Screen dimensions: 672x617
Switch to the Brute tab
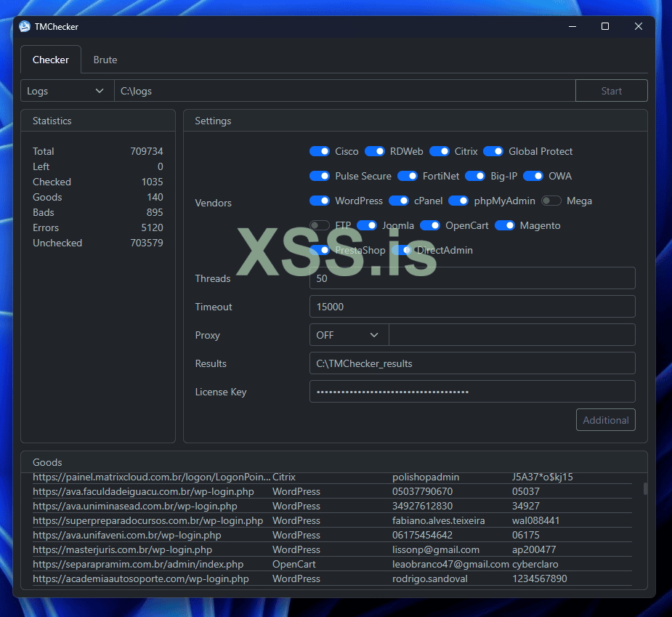tap(105, 60)
